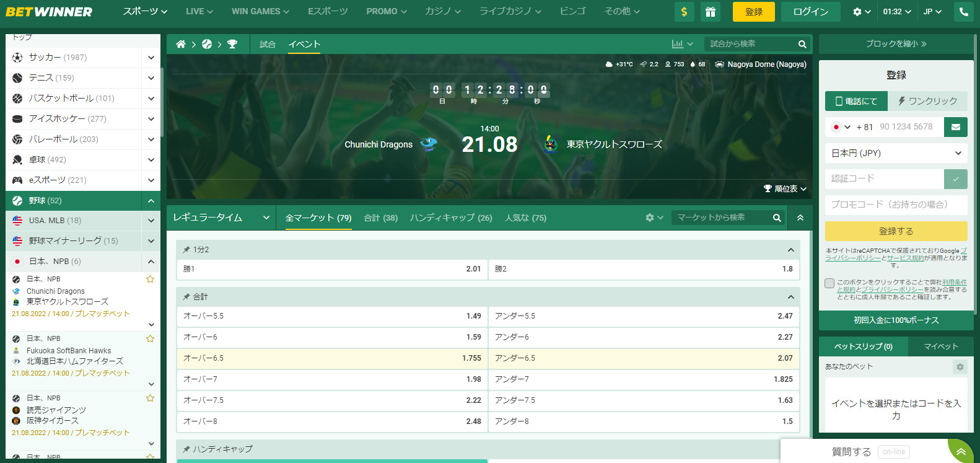This screenshot has width=980, height=463.
Task: Open the settings gear in header
Action: click(862, 12)
